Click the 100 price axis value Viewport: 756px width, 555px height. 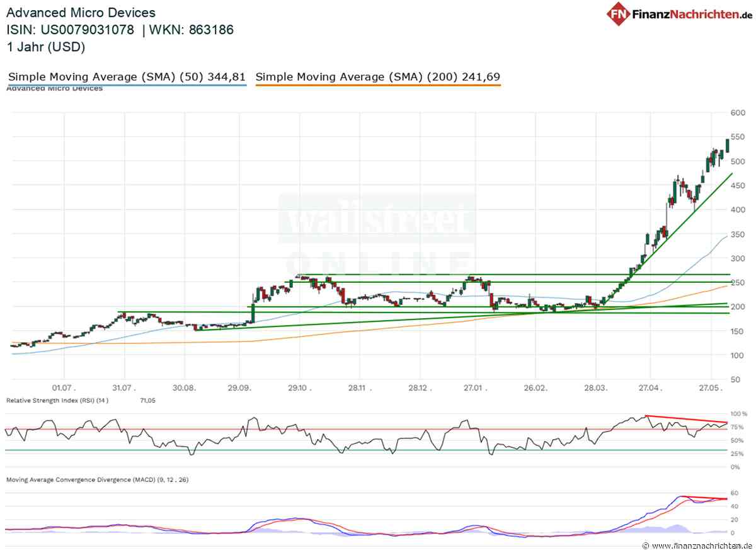click(x=738, y=355)
